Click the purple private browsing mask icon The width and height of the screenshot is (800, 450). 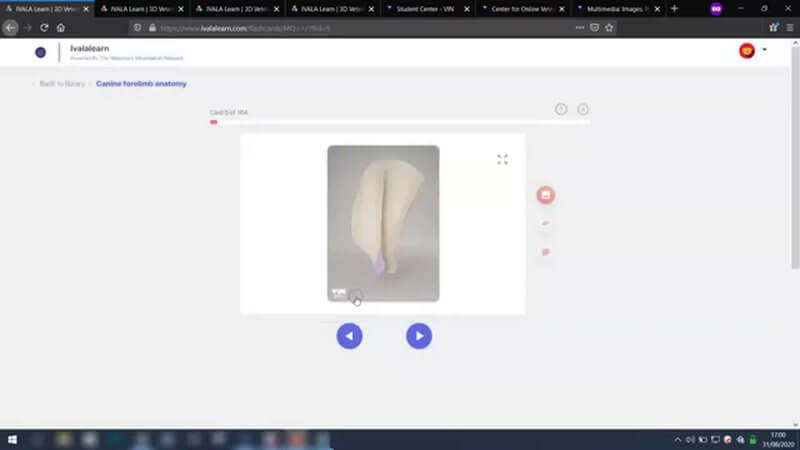(x=716, y=9)
